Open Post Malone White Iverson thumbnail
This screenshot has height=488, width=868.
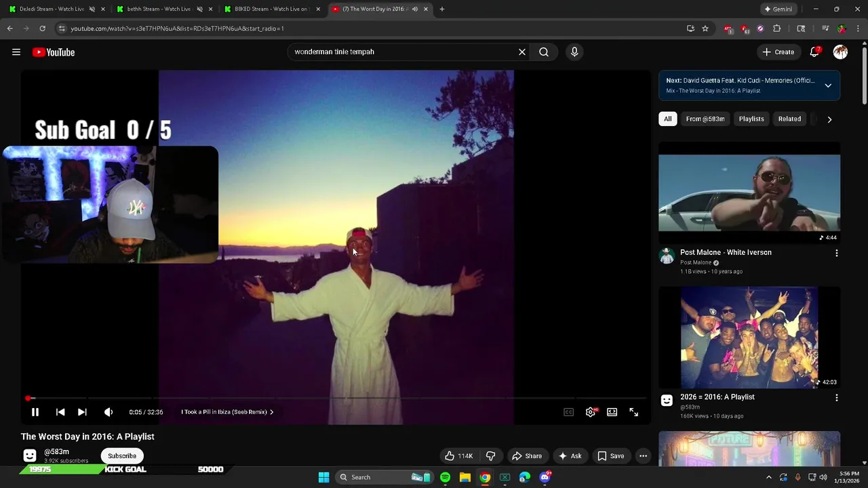tap(749, 193)
